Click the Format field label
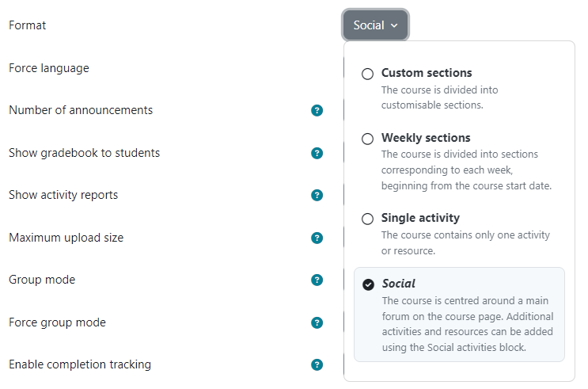 28,25
